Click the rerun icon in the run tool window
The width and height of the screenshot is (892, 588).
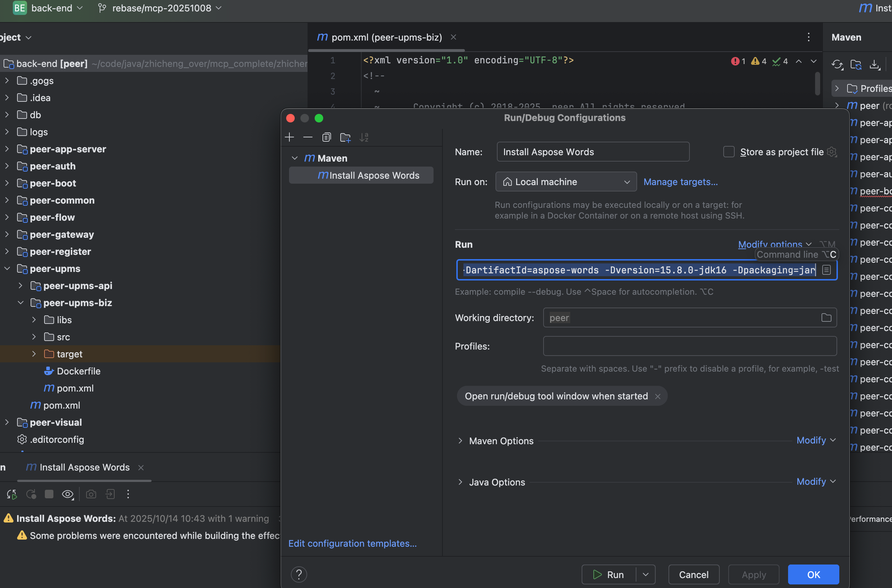[12, 494]
